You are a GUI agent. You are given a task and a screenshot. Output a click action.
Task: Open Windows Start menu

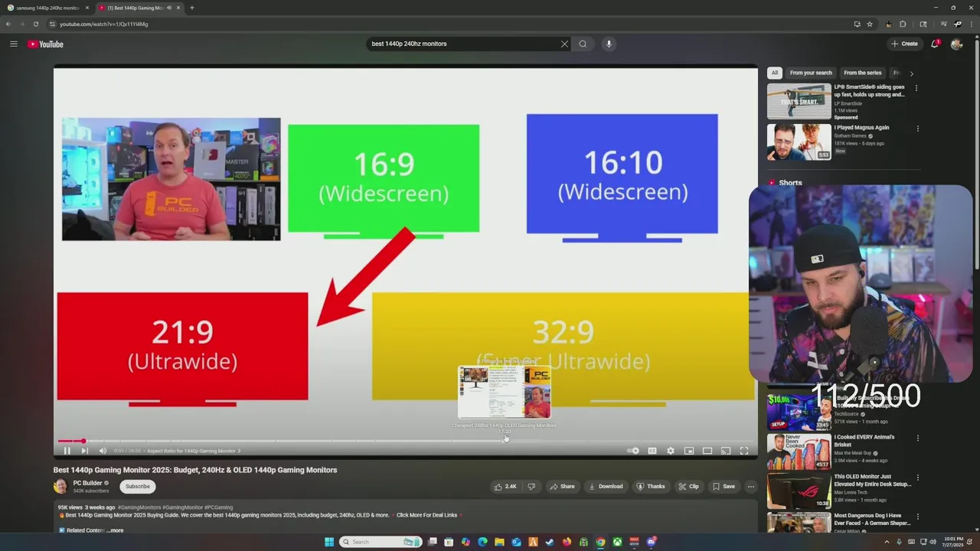[x=329, y=542]
